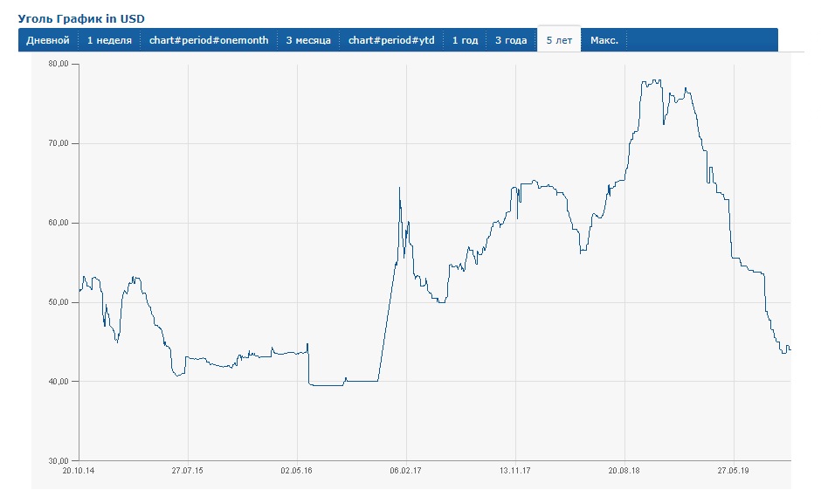Choose the 3 месяца period tab
The image size is (821, 504).
[x=308, y=41]
